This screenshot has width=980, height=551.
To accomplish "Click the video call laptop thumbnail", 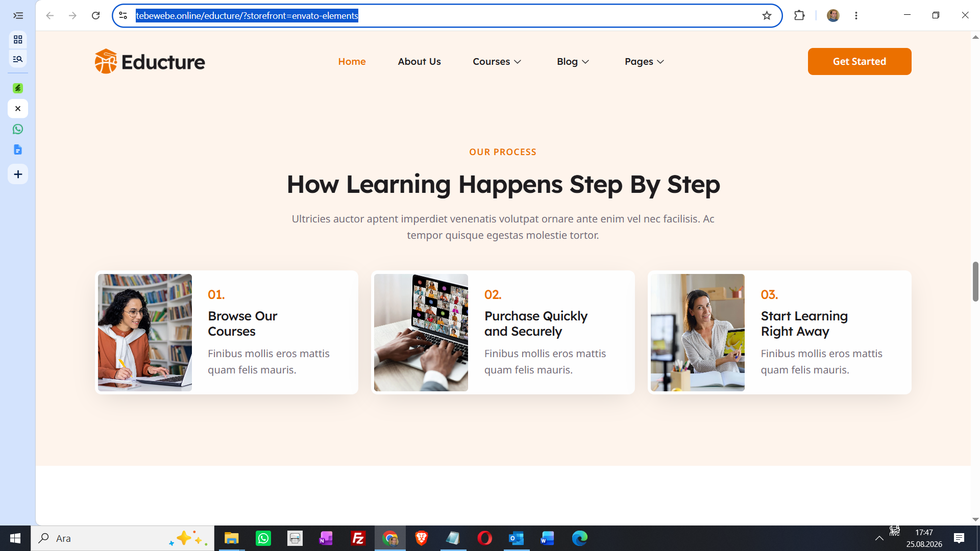I will tap(421, 333).
